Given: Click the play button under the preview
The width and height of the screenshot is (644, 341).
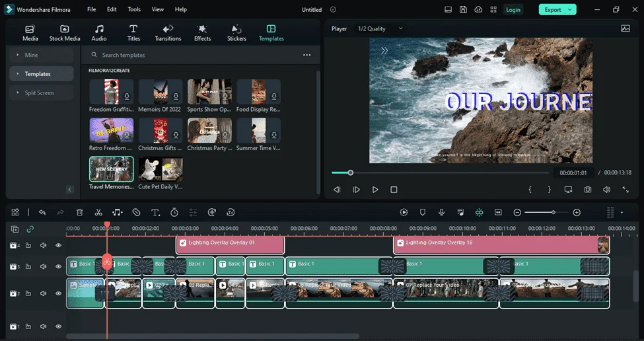Looking at the screenshot, I should [375, 190].
